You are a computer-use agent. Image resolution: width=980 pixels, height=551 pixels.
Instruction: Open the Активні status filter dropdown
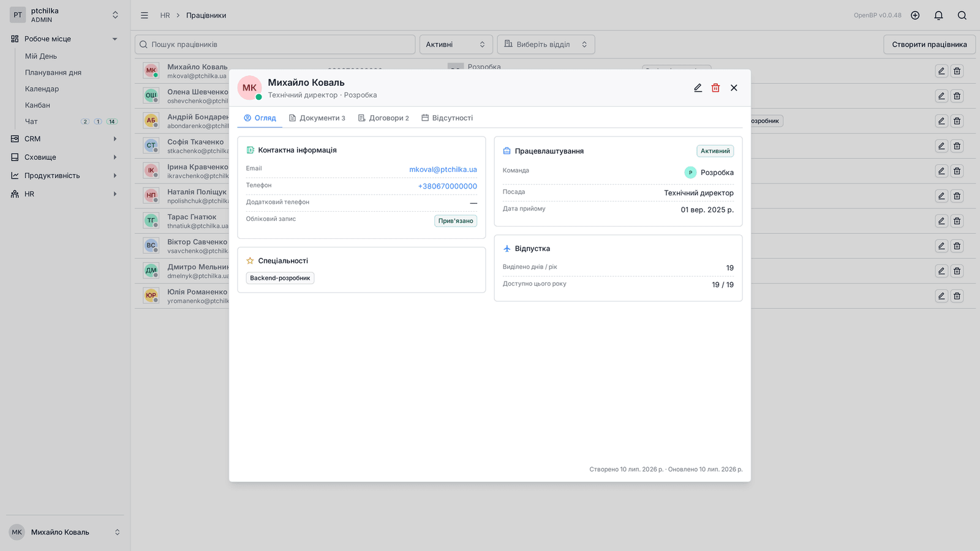(x=456, y=44)
